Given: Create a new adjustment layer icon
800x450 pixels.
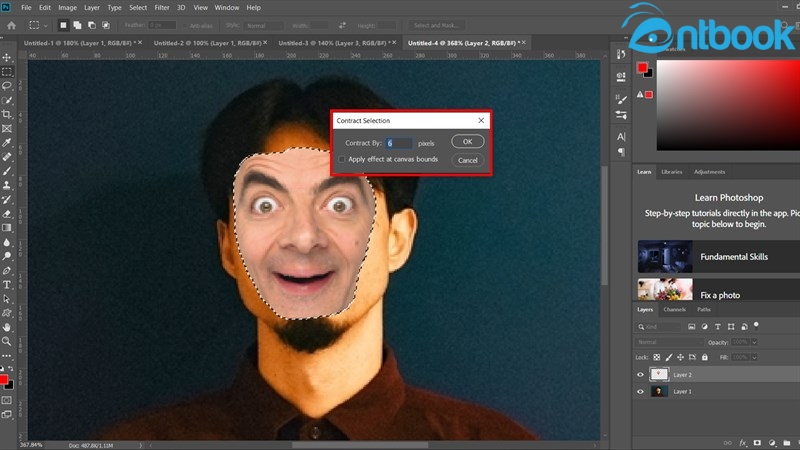Looking at the screenshot, I should tap(772, 443).
